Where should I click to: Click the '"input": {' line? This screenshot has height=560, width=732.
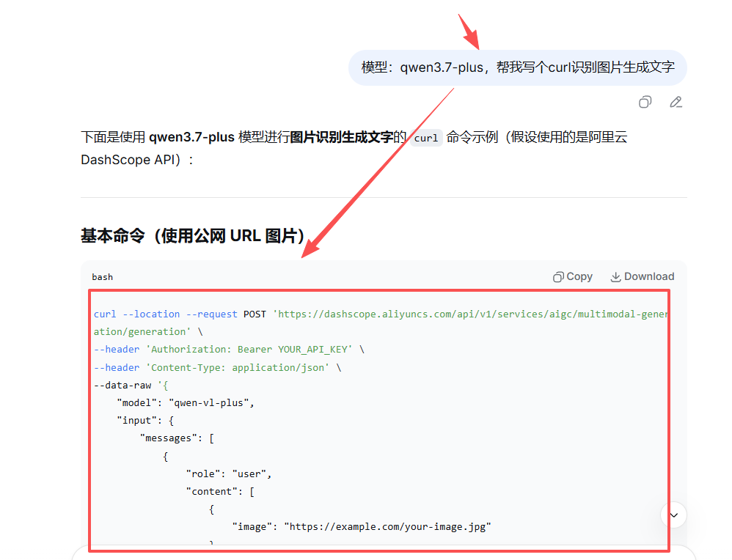point(145,421)
